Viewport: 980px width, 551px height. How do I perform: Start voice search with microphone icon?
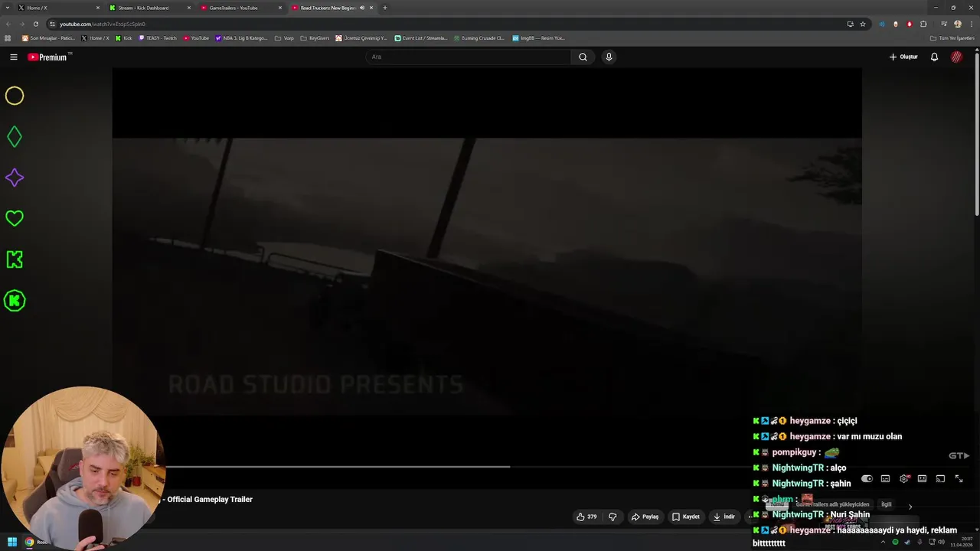click(x=609, y=57)
